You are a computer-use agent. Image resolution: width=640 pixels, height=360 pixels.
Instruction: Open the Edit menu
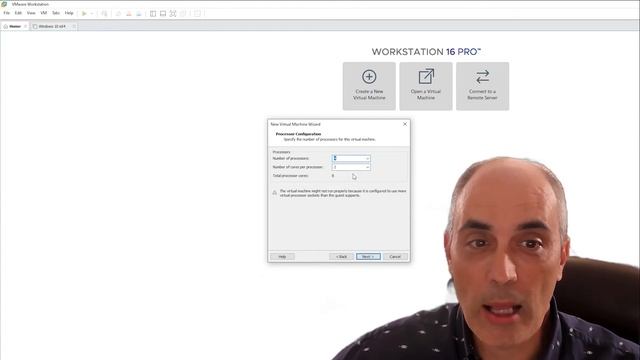18,13
